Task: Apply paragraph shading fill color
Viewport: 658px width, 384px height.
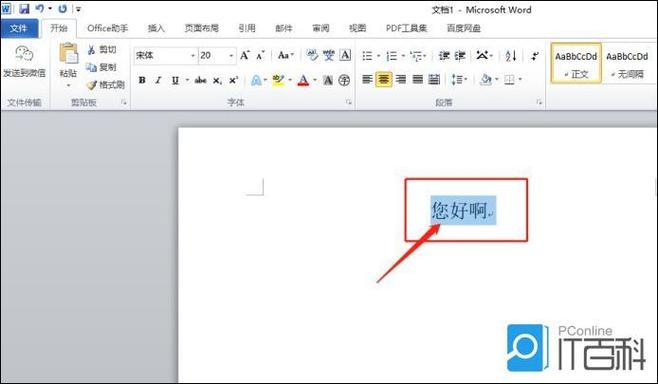Action: [x=486, y=79]
